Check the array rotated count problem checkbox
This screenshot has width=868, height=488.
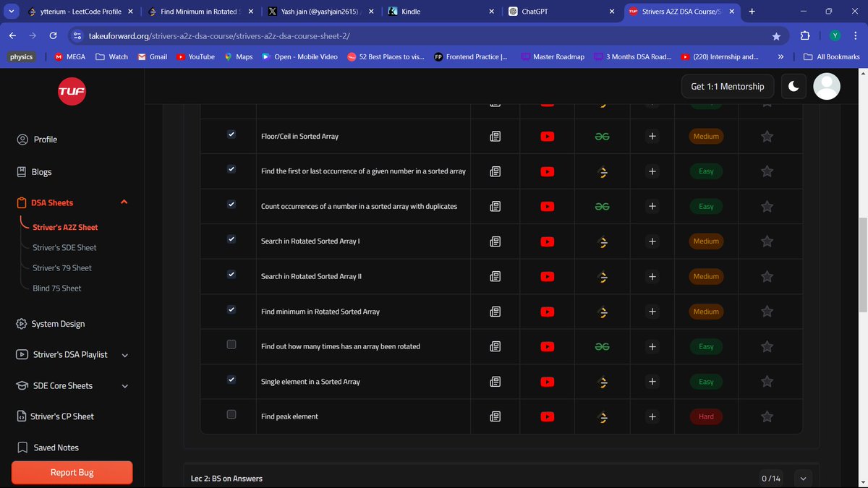pos(231,345)
